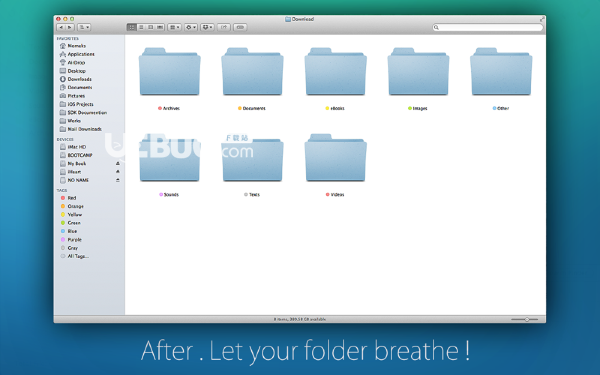Switch to icon view

[x=132, y=28]
